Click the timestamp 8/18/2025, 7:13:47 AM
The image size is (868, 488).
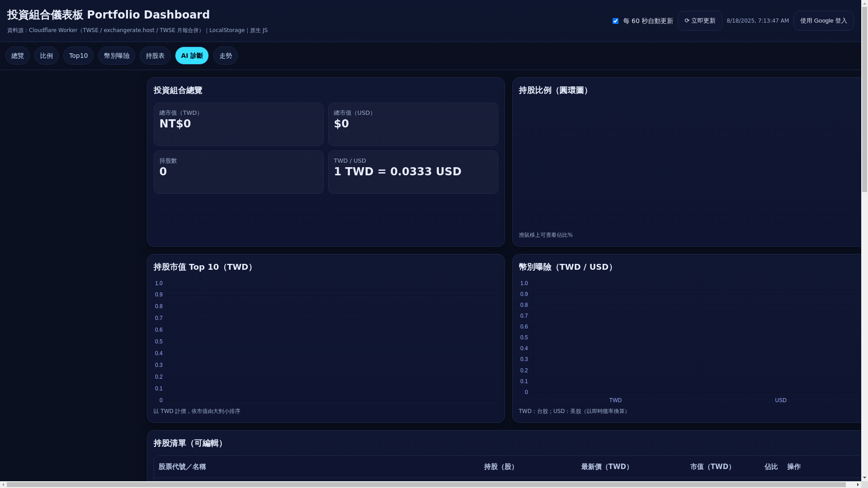point(758,21)
